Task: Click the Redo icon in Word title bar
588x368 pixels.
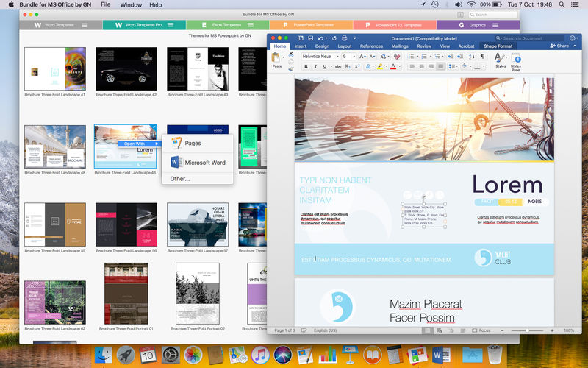Action: click(x=334, y=38)
